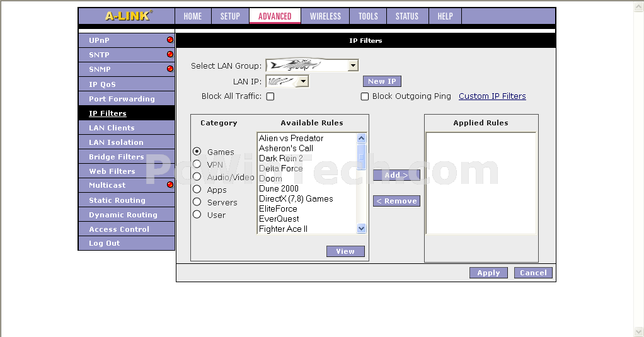
Task: Open the ADVANCED tab
Action: click(x=275, y=16)
